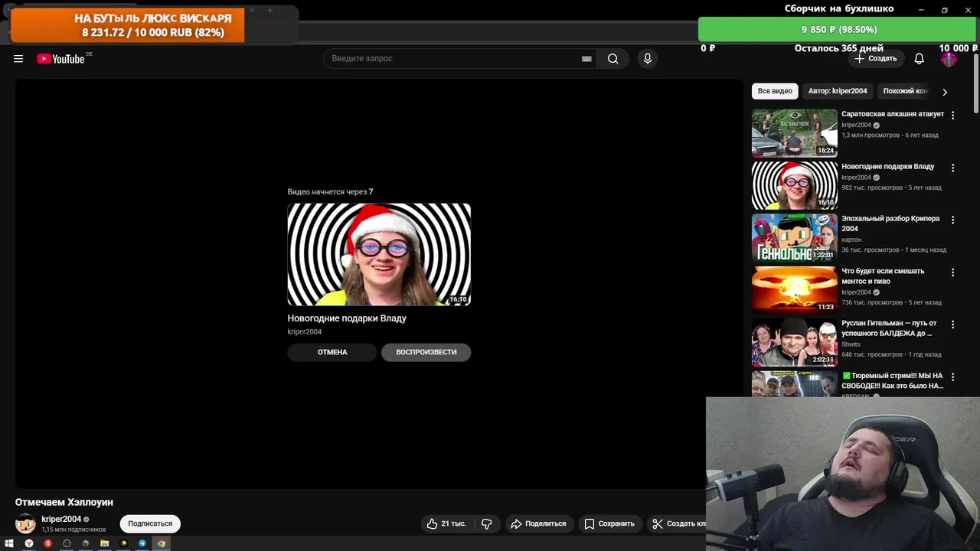The image size is (980, 551).
Task: Open options for 'Тюремный стрим' video
Action: 952,377
